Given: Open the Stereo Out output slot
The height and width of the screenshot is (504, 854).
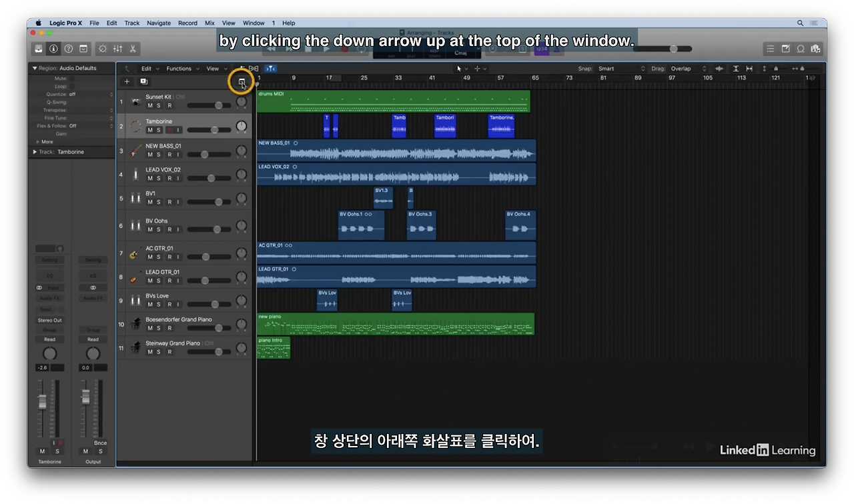Looking at the screenshot, I should [49, 320].
